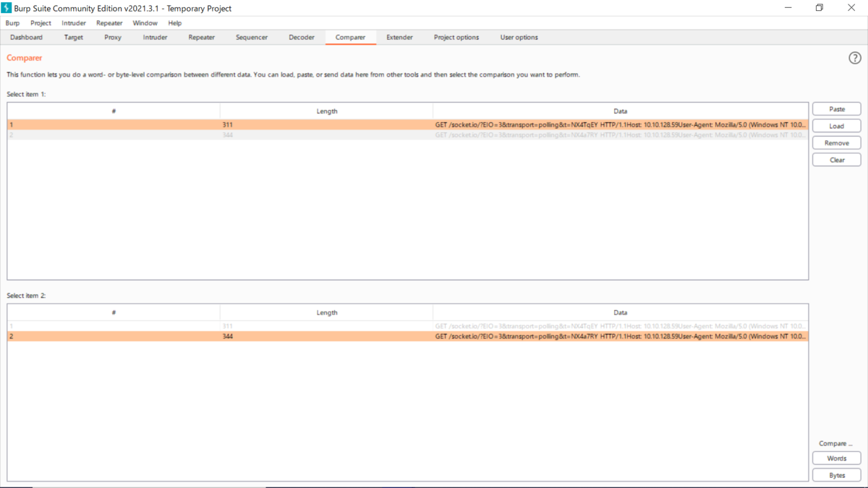Click the Load button
The width and height of the screenshot is (868, 488).
point(837,126)
